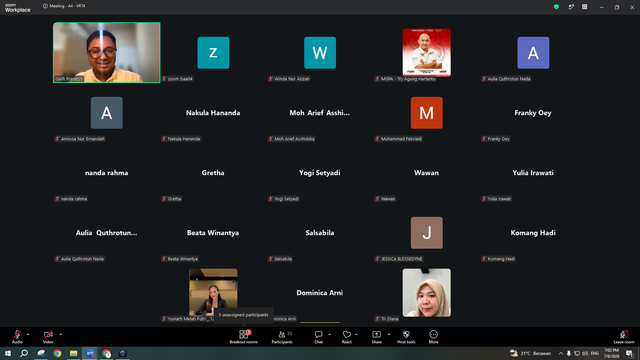This screenshot has height=360, width=640.
Task: Click Leave room
Action: tap(624, 337)
